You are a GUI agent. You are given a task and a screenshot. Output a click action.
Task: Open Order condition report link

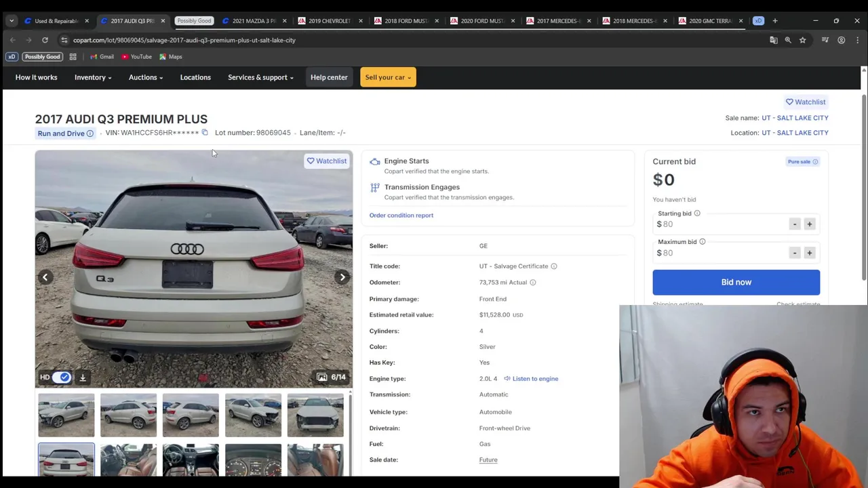tap(401, 216)
